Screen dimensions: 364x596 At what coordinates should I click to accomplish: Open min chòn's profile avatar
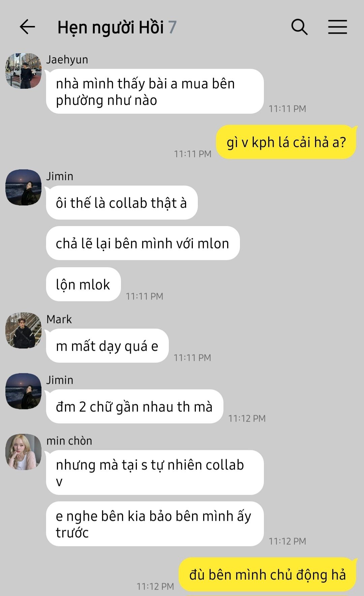pos(23,452)
